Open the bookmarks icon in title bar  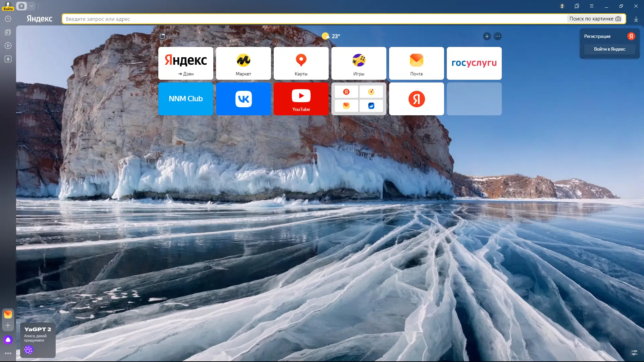(x=577, y=6)
